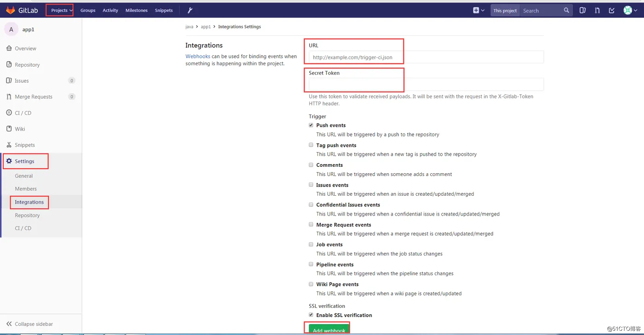Open merge requests icon in top navbar

(597, 10)
